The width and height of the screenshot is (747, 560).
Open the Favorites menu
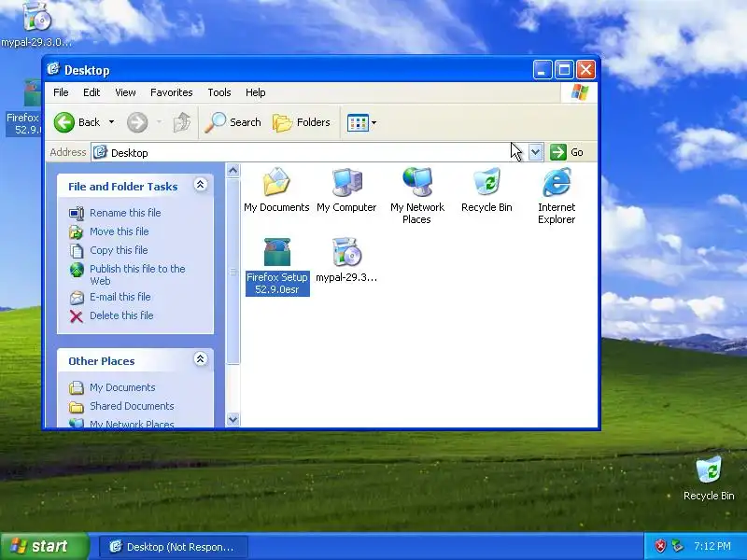point(172,92)
